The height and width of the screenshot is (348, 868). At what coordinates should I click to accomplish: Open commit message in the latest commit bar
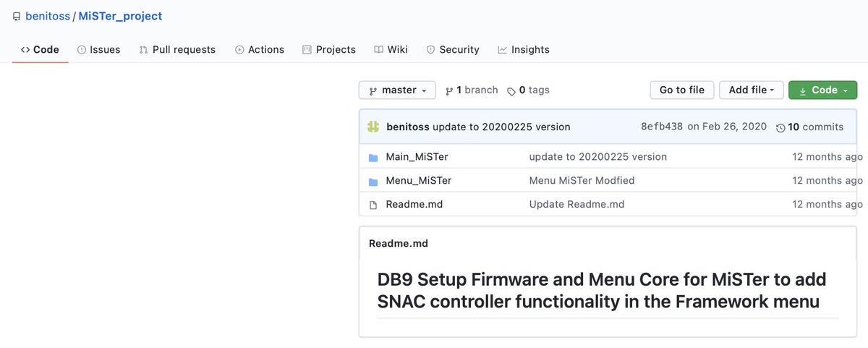tap(501, 127)
